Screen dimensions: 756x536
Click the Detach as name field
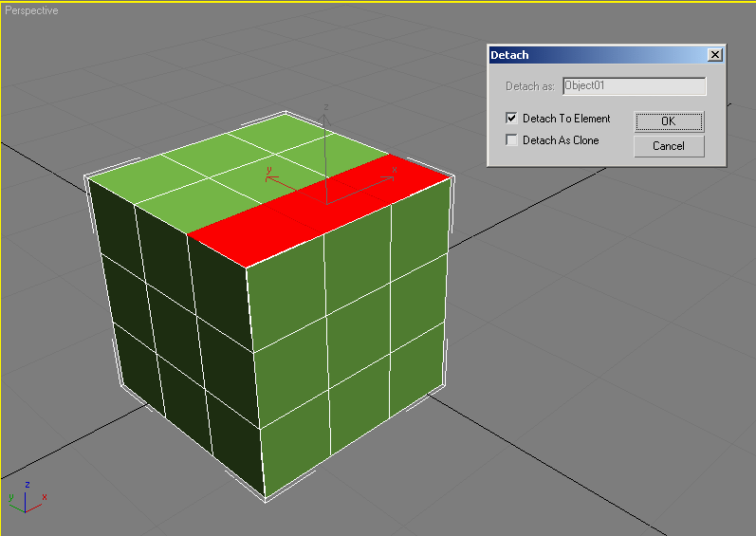click(x=634, y=86)
